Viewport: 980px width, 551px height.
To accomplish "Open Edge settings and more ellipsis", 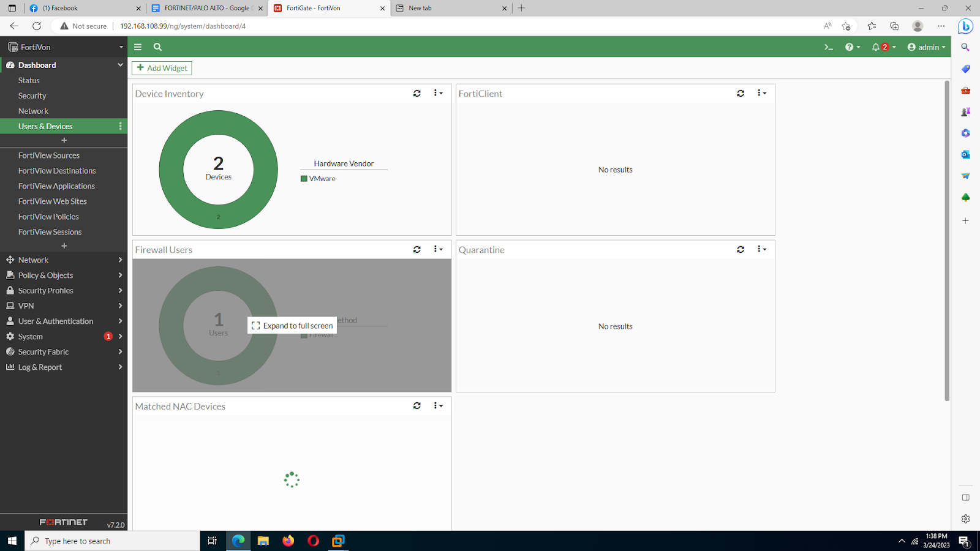I will (941, 26).
